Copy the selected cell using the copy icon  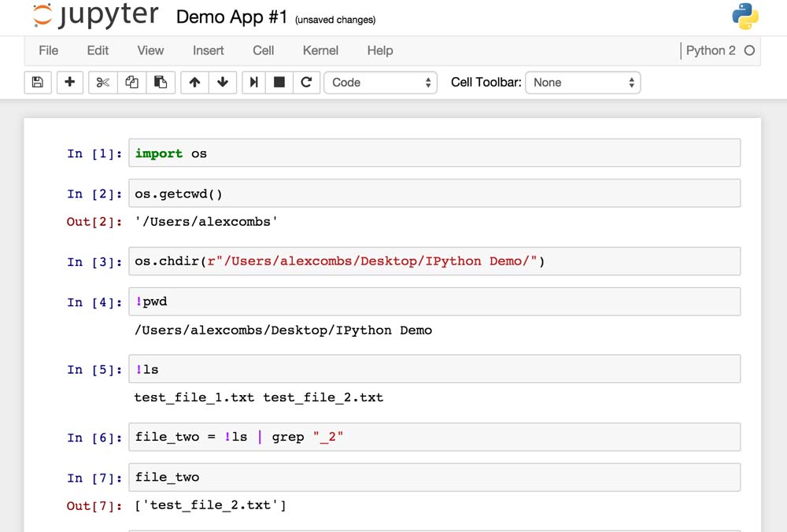tap(131, 83)
